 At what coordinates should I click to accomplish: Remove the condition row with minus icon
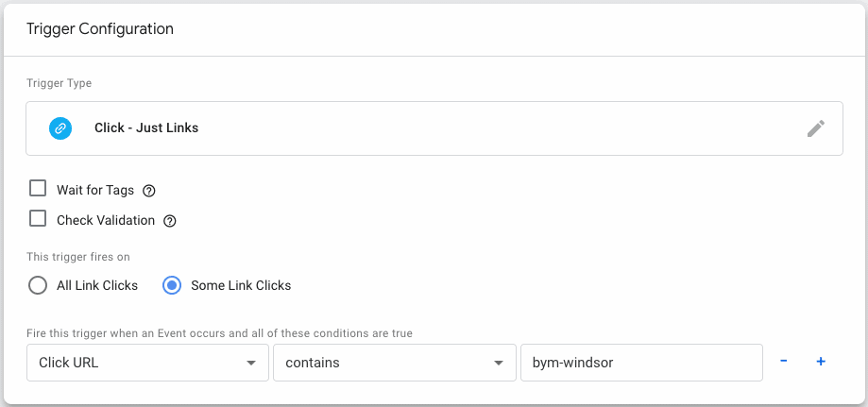(784, 362)
